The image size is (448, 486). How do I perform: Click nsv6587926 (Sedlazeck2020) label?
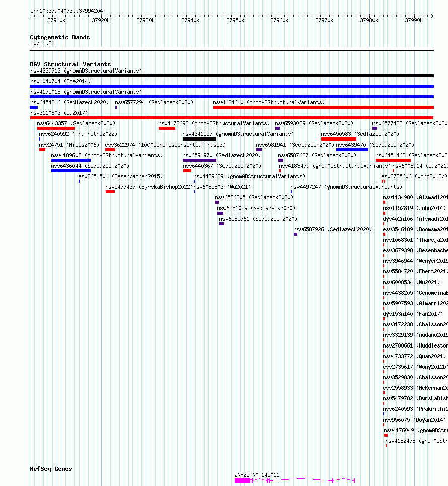[333, 229]
